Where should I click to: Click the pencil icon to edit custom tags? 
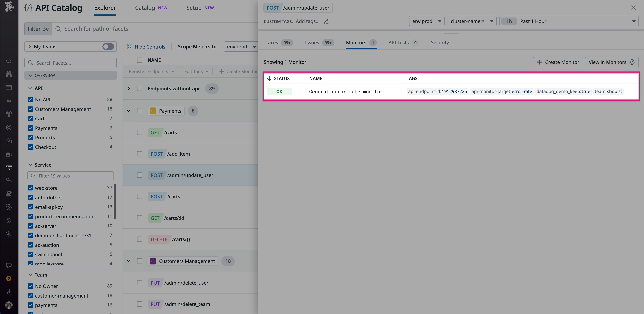[326, 21]
